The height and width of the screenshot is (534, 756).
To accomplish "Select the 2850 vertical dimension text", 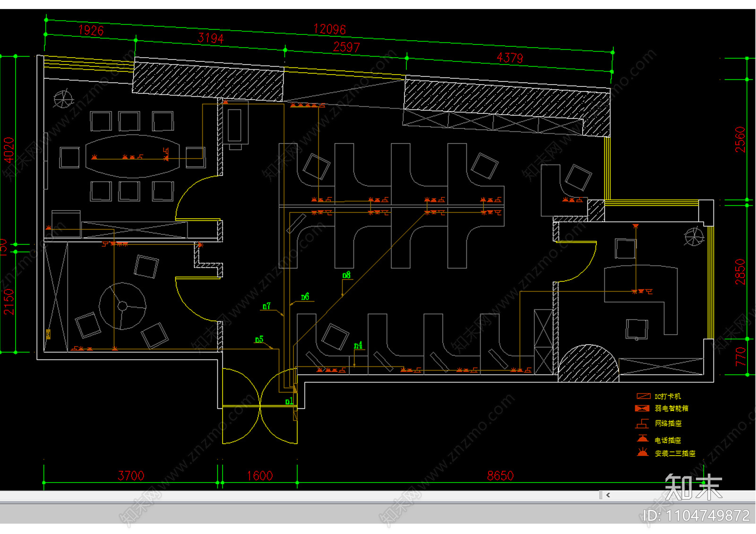I will pos(740,271).
